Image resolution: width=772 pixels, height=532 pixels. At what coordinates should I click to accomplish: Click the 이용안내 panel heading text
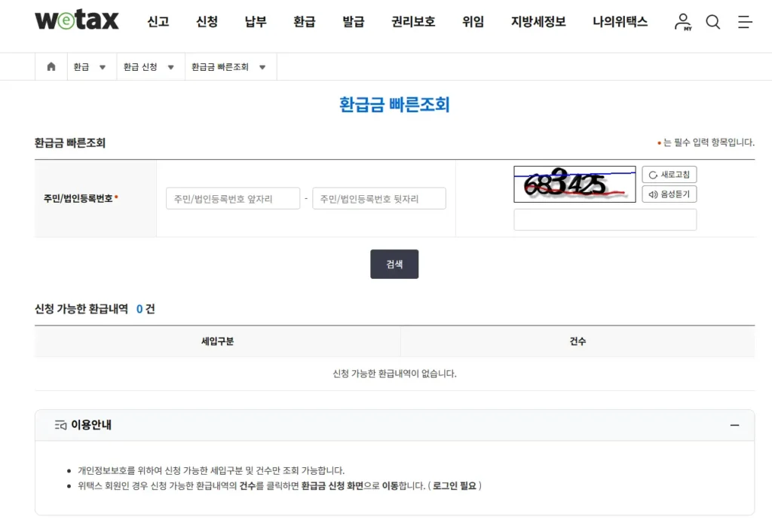click(x=91, y=425)
